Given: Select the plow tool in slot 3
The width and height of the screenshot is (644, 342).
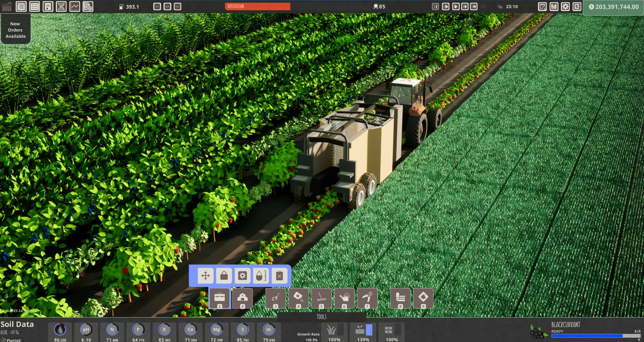Looking at the screenshot, I should pos(275,298).
